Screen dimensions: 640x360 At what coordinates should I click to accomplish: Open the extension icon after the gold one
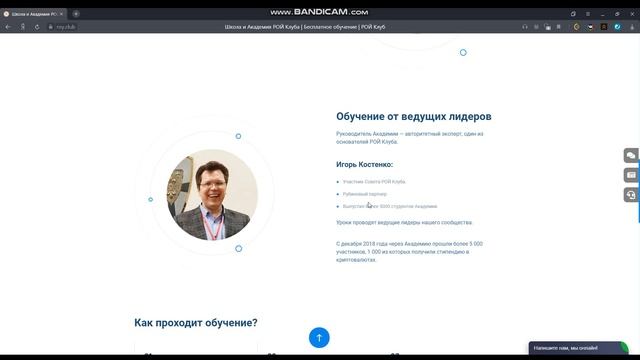[x=590, y=27]
